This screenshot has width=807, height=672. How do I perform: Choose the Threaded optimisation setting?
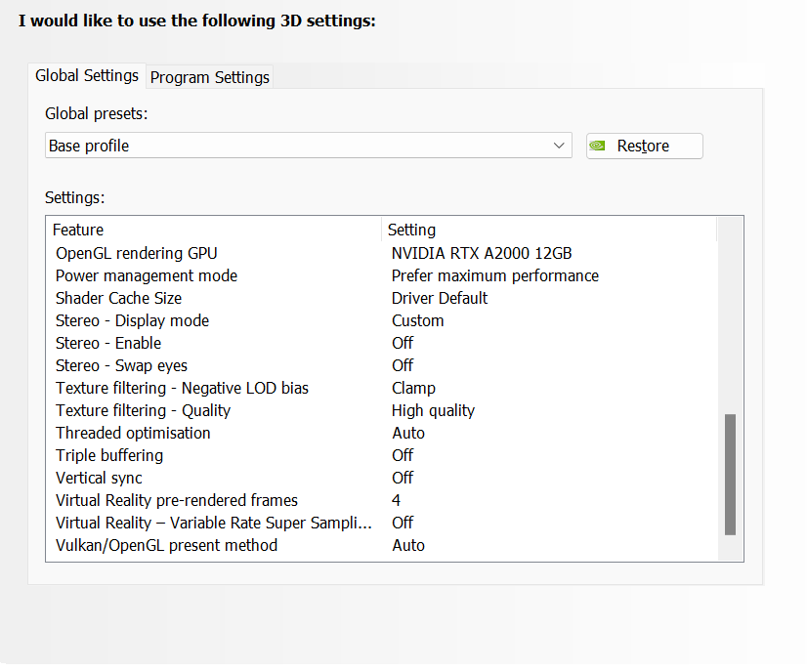tap(132, 433)
